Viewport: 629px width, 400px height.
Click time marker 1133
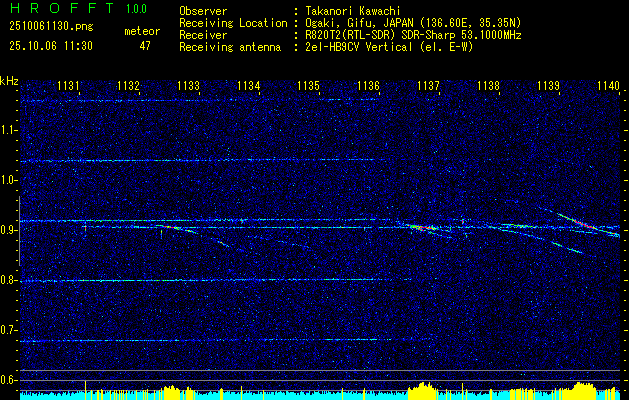coord(189,86)
